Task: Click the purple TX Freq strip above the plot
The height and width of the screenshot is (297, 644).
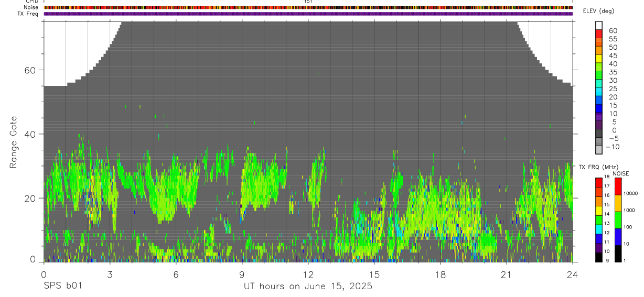Action: (x=308, y=14)
